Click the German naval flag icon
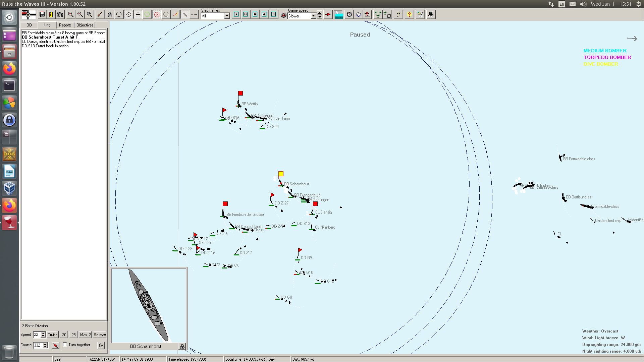The width and height of the screenshot is (644, 362). [29, 14]
